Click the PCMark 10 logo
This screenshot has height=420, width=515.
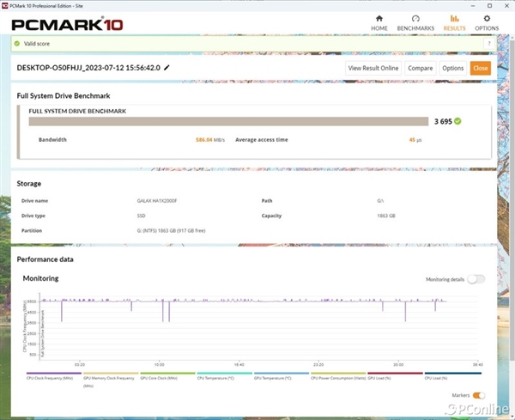(67, 25)
